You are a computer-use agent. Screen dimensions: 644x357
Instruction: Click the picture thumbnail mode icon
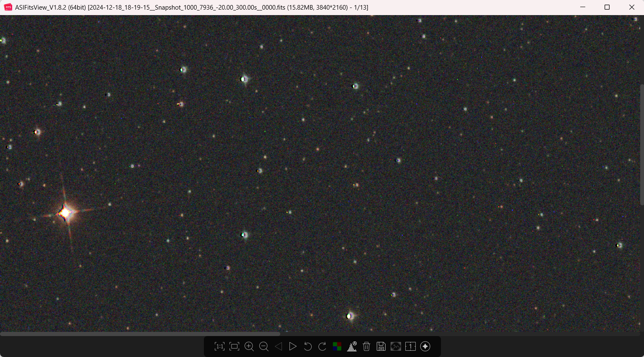396,347
